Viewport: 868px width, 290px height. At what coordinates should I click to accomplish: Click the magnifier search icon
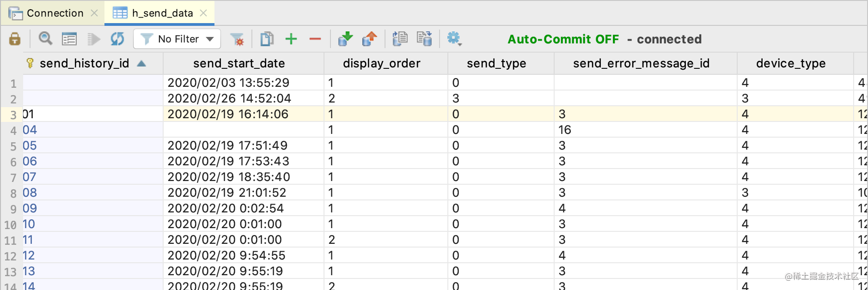click(45, 39)
